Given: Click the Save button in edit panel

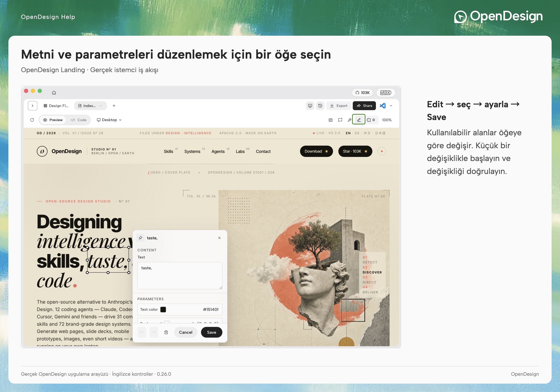Looking at the screenshot, I should tap(211, 332).
